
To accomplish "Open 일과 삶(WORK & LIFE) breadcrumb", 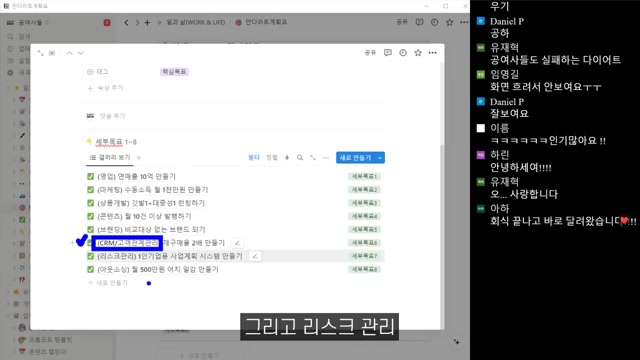I will [x=196, y=22].
